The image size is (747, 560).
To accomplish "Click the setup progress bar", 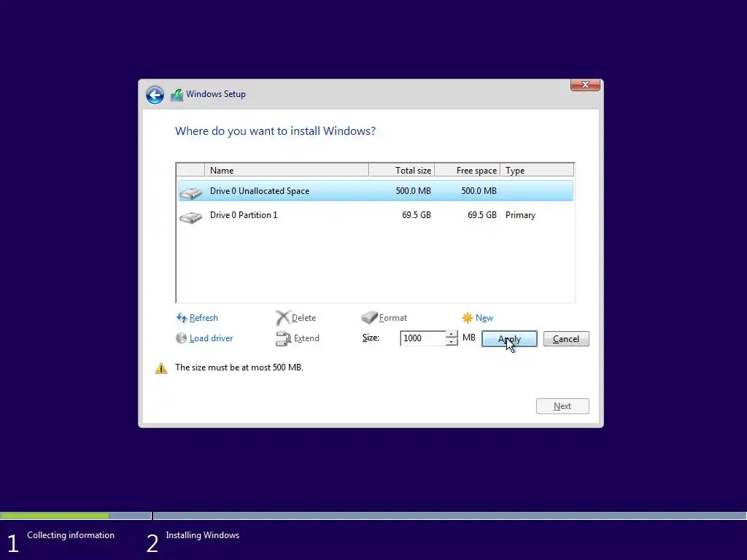I will coord(373,516).
